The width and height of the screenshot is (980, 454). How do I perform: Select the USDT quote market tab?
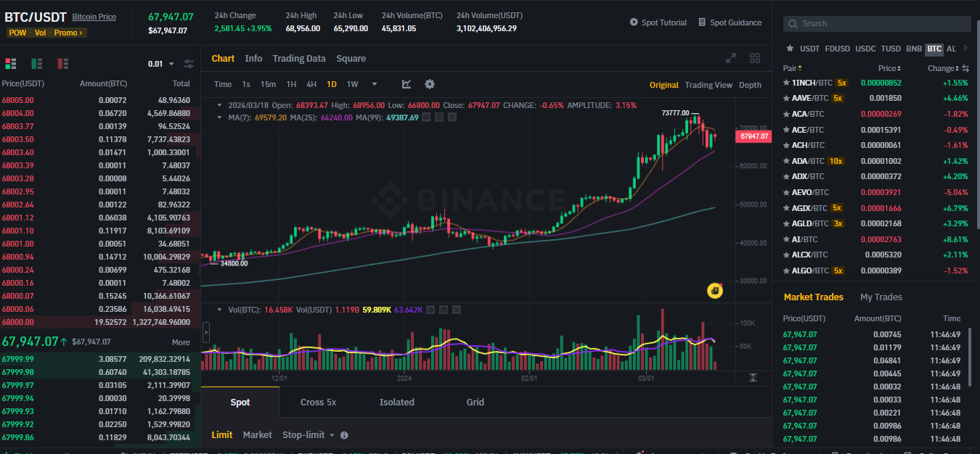[x=809, y=49]
